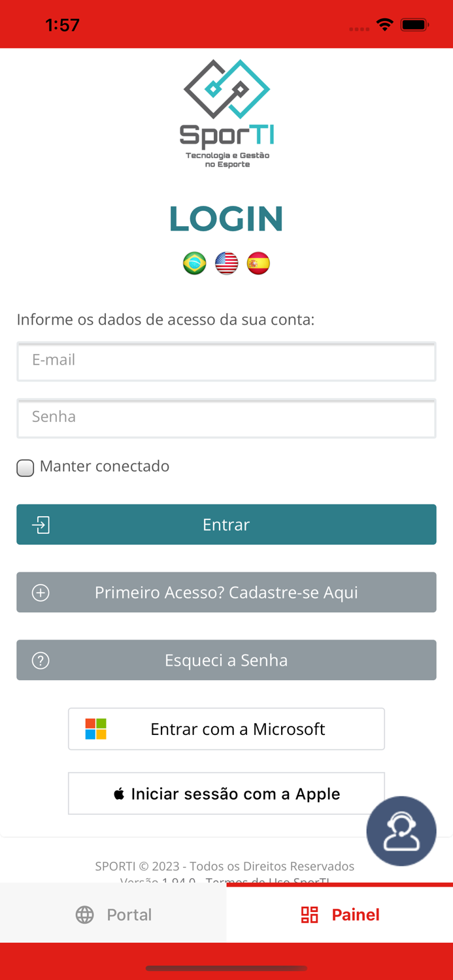
Task: Open the Termos de Uso SporTI link
Action: (270, 882)
